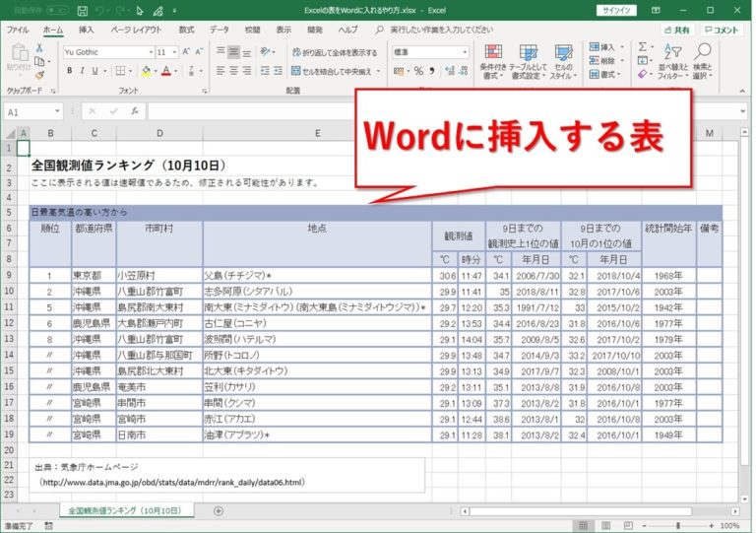The width and height of the screenshot is (756, 533).
Task: Click Merge and Center cells button
Action: click(x=331, y=71)
